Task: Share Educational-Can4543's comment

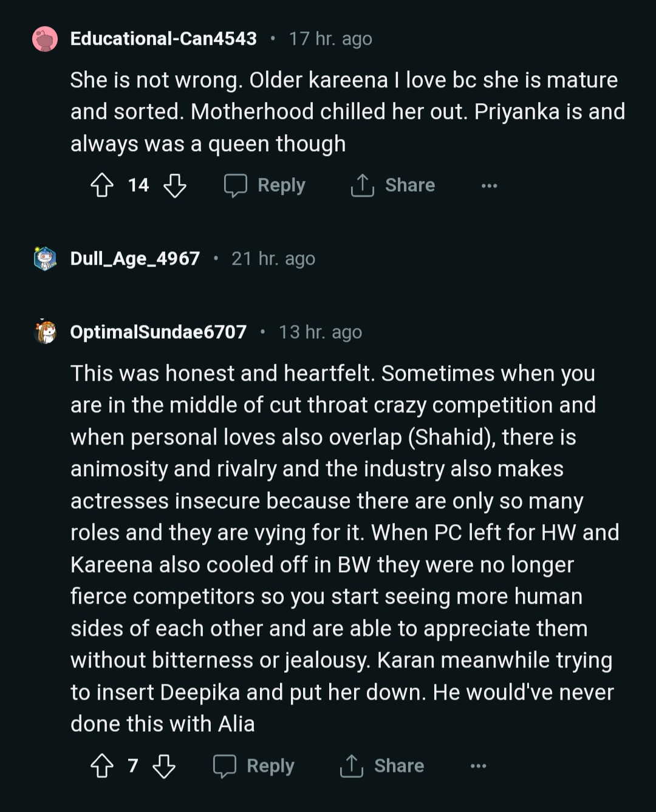Action: tap(393, 185)
